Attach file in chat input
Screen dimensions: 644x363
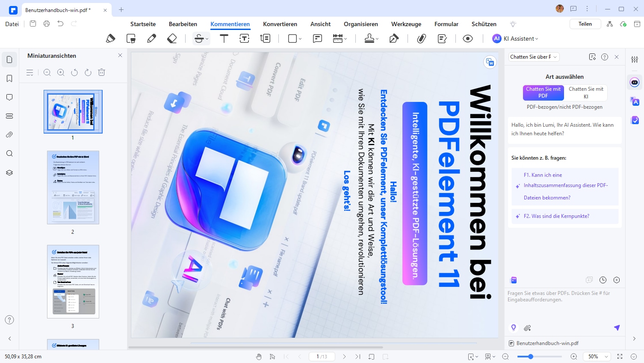pyautogui.click(x=527, y=328)
